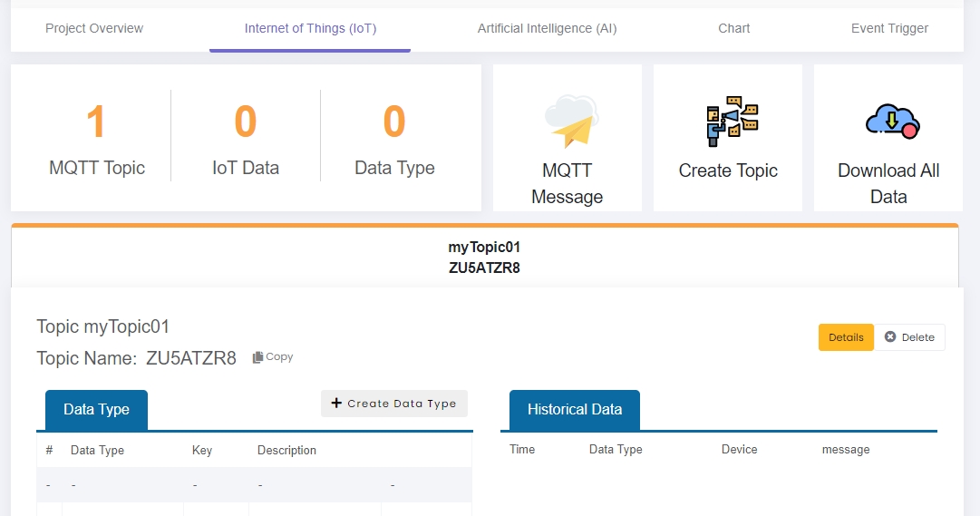Click the copy icon beside ZU5ATZR8
Image resolution: width=980 pixels, height=516 pixels.
point(257,357)
